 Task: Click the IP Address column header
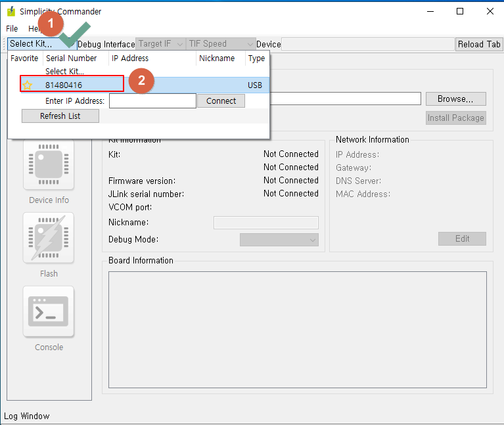click(152, 58)
